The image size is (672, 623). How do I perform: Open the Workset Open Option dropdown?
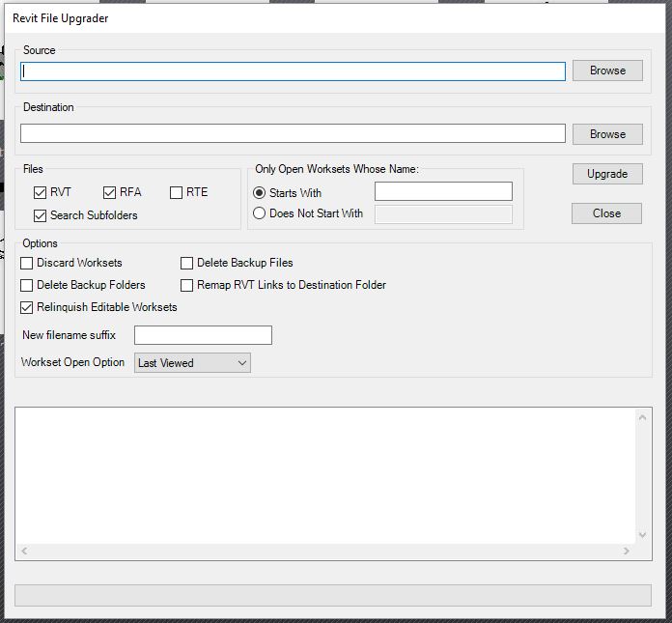192,363
